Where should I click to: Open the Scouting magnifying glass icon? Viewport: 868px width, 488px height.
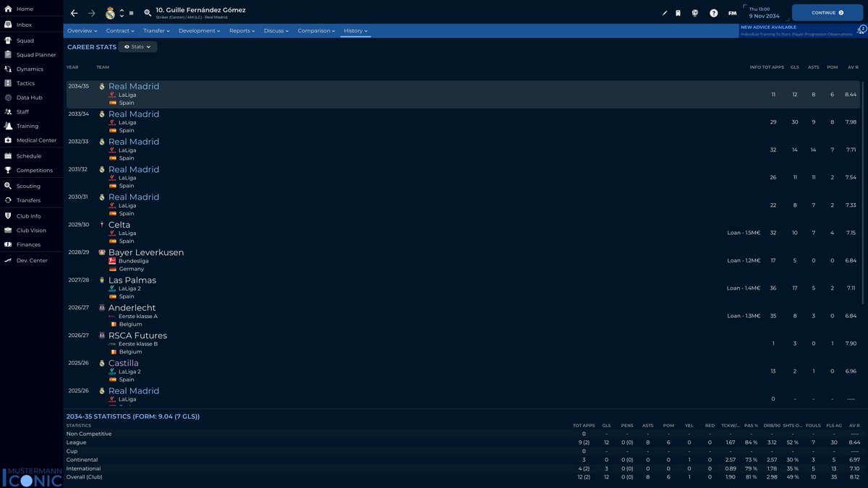coord(7,185)
